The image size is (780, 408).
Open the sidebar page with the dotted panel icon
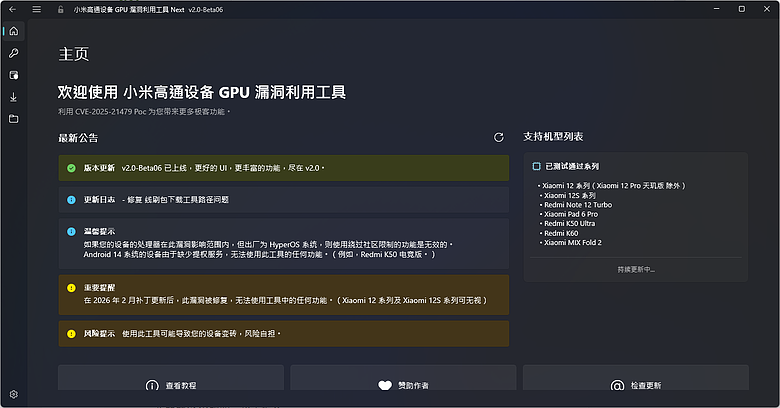pyautogui.click(x=13, y=75)
